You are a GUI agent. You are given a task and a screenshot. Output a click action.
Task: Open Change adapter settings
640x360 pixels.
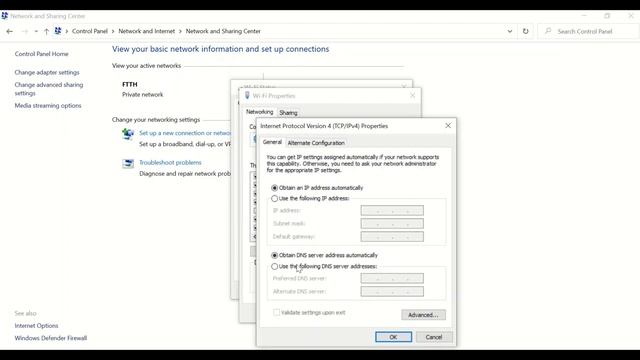pos(47,72)
